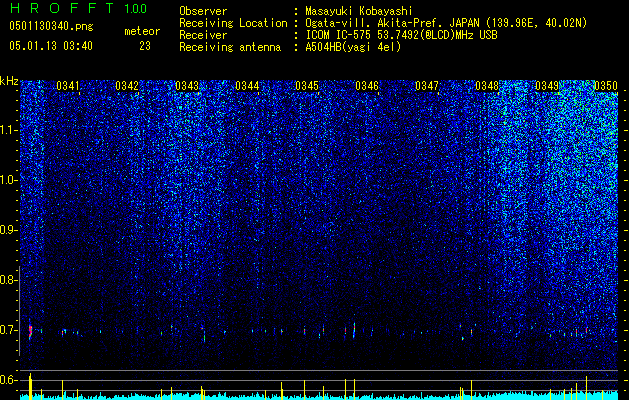Click the 0347 time marker
This screenshot has height=400, width=629.
coord(427,86)
